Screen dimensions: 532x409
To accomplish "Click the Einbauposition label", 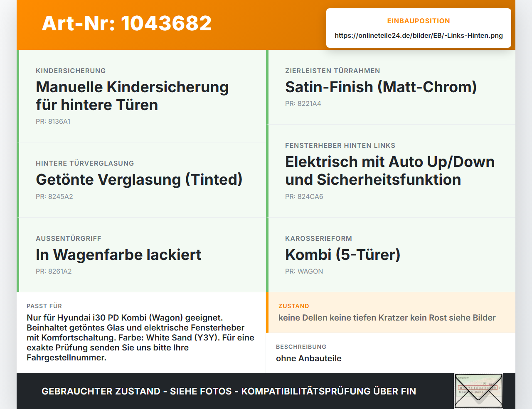I will [x=419, y=21].
